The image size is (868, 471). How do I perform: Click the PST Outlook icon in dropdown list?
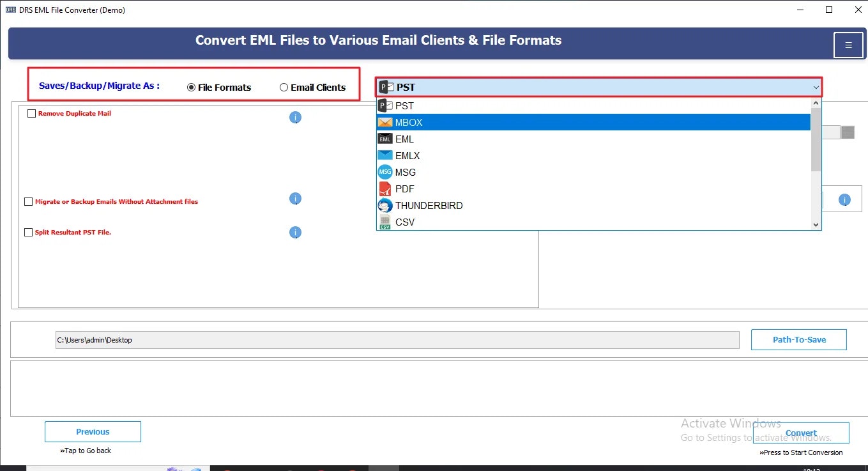point(385,105)
